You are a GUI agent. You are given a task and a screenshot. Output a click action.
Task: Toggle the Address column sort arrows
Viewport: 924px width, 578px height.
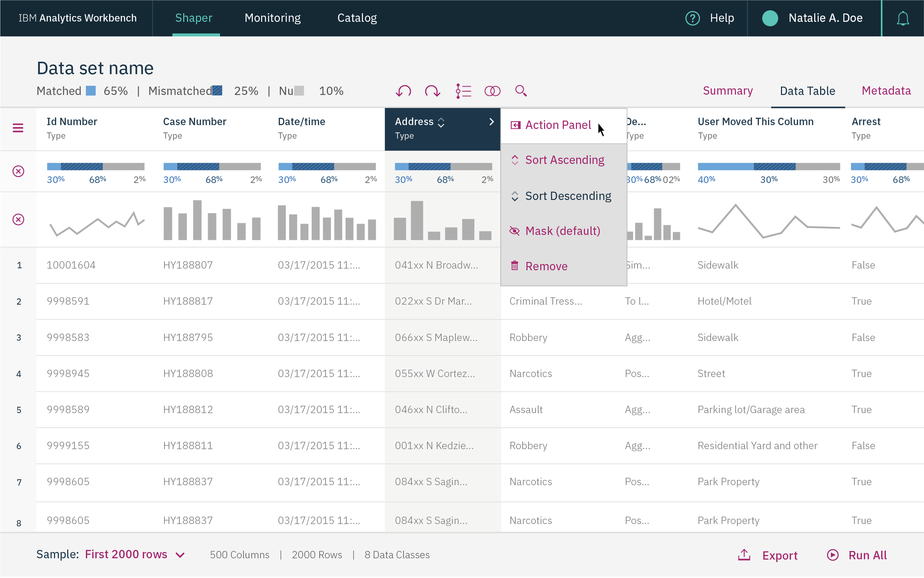point(441,122)
